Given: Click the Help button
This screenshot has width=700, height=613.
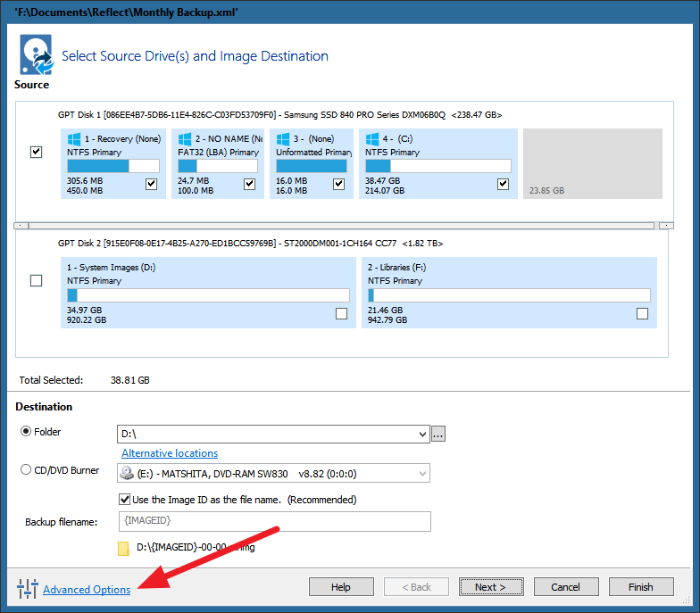Looking at the screenshot, I should point(341,587).
